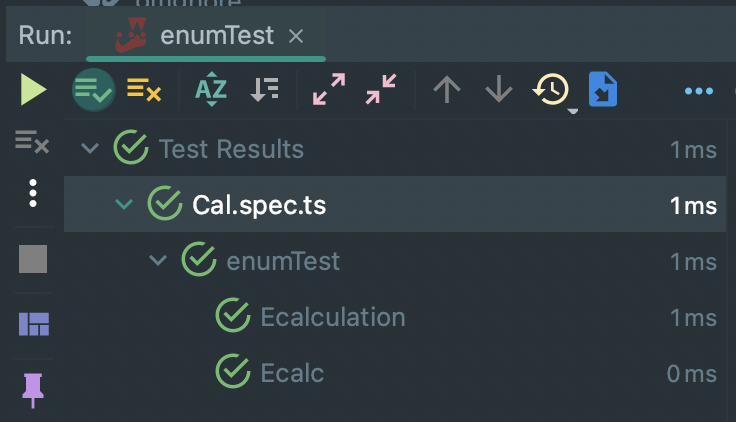Click the green Run tests play button
The width and height of the screenshot is (736, 422).
(x=33, y=90)
